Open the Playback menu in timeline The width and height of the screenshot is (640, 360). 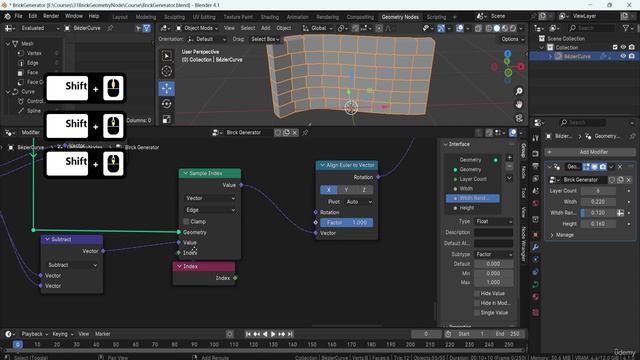34,334
